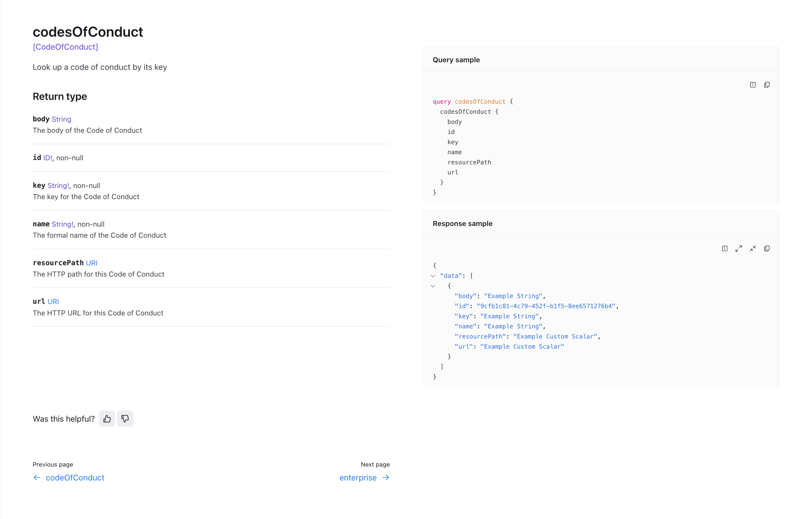Open the URI type link for url

[53, 302]
